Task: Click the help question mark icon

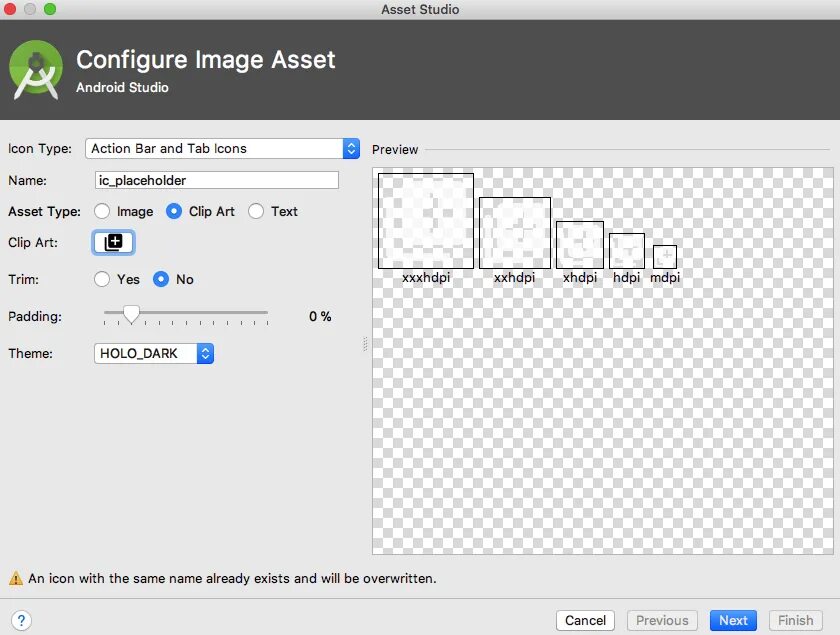Action: (21, 621)
